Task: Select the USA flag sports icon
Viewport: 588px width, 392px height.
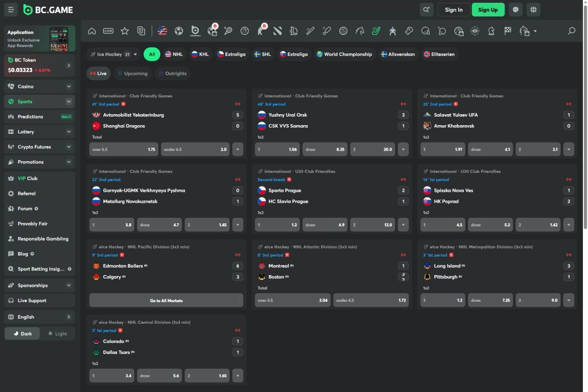Action: click(x=162, y=31)
